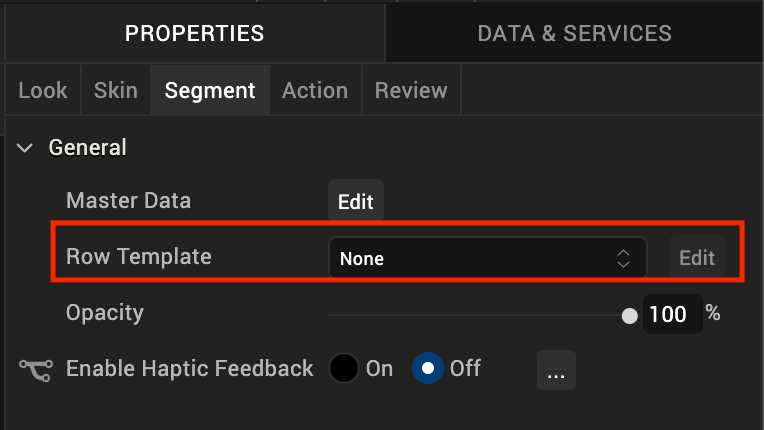The height and width of the screenshot is (430, 764).
Task: Switch to the Properties panel
Action: coord(194,33)
